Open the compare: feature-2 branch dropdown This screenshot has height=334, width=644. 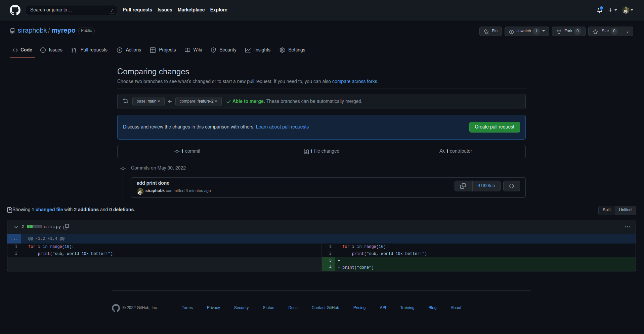[198, 101]
